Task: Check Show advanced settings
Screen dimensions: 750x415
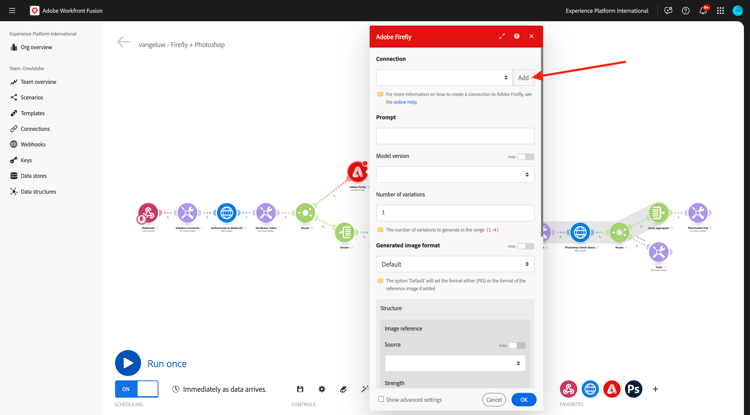Action: tap(381, 399)
